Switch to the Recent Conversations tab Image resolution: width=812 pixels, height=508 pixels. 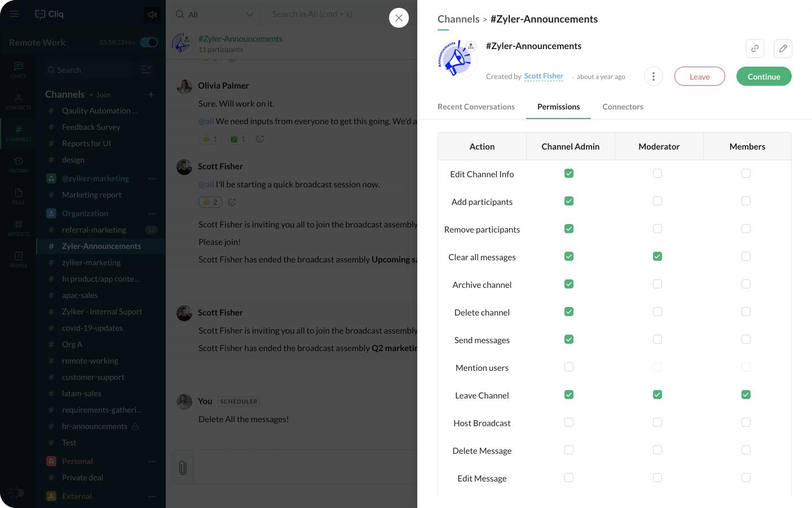[476, 107]
